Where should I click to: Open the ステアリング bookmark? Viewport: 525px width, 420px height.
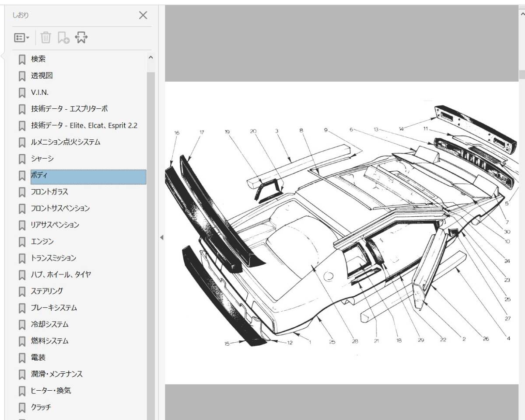click(x=47, y=291)
